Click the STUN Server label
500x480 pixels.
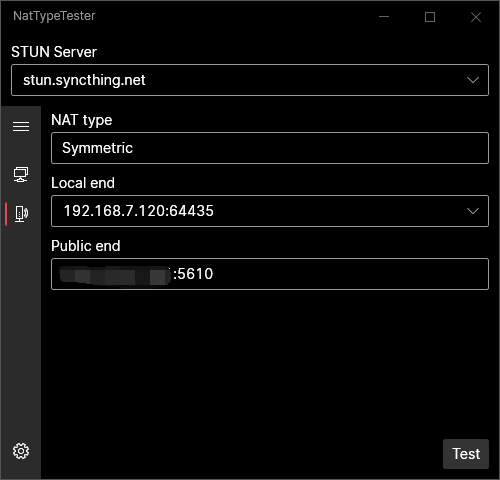54,52
